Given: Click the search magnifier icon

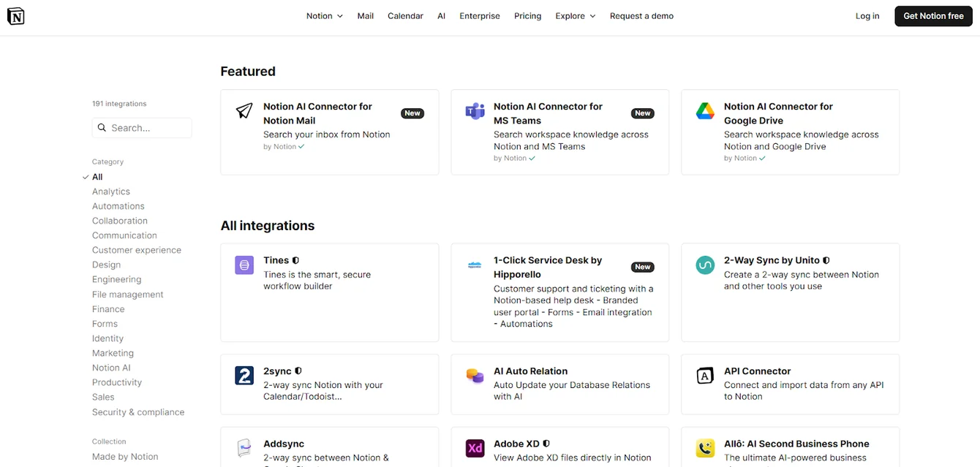Looking at the screenshot, I should [x=102, y=128].
